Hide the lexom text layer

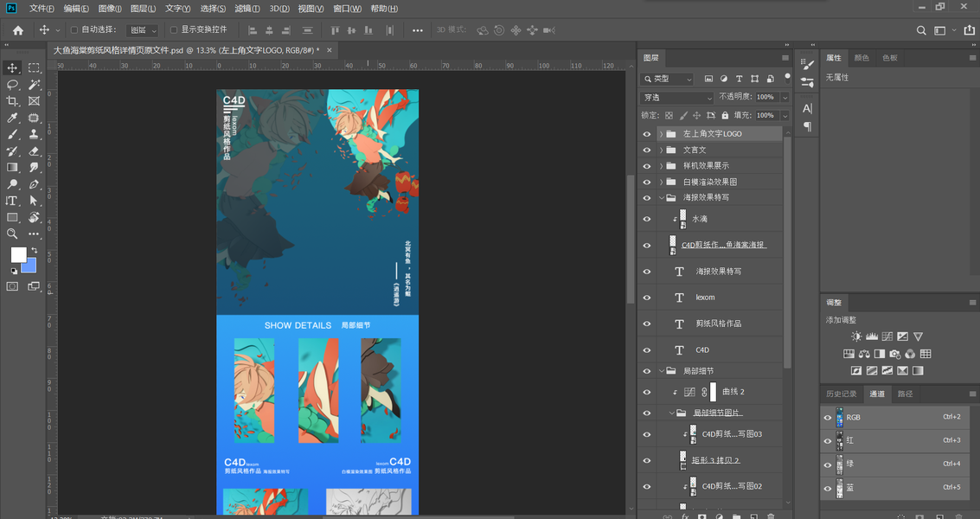[x=647, y=298]
